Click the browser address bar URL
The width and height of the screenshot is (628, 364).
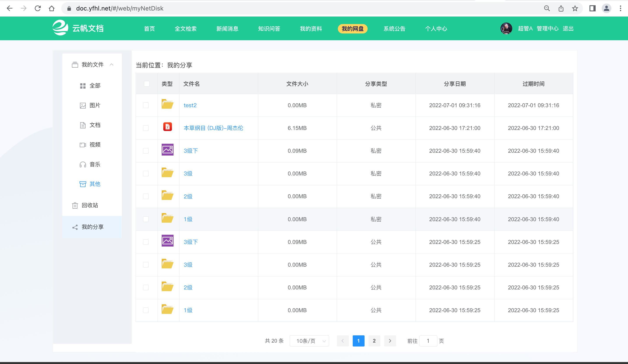(120, 9)
